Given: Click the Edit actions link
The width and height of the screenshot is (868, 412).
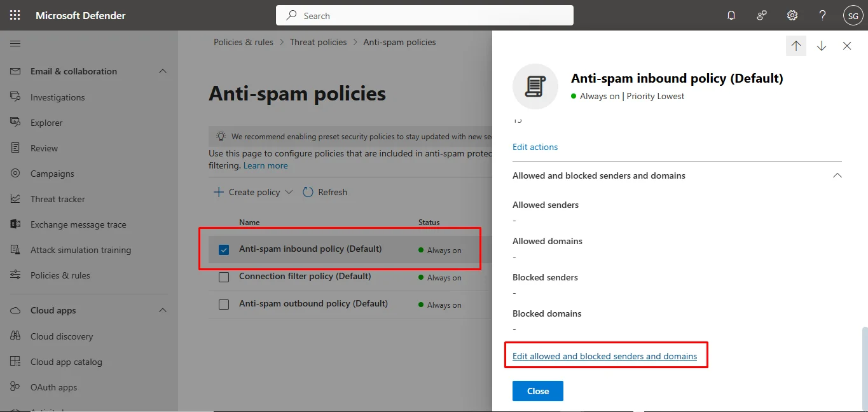Looking at the screenshot, I should (x=535, y=147).
